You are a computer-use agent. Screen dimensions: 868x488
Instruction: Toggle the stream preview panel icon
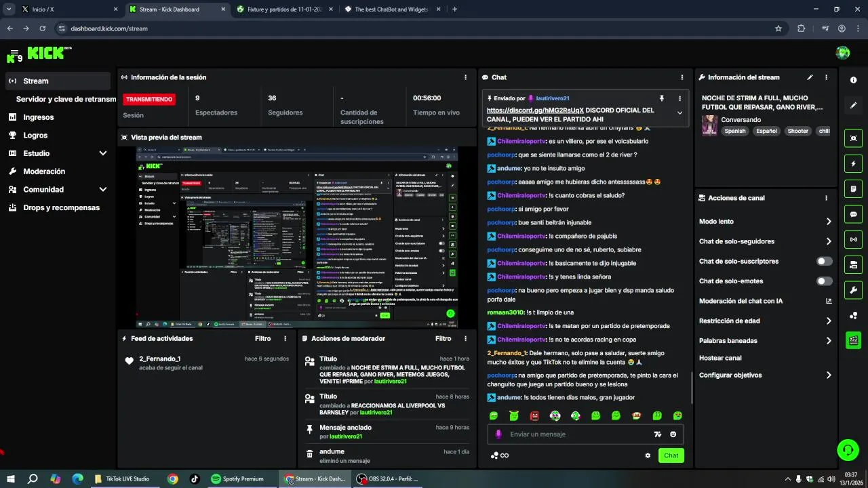[x=853, y=138]
